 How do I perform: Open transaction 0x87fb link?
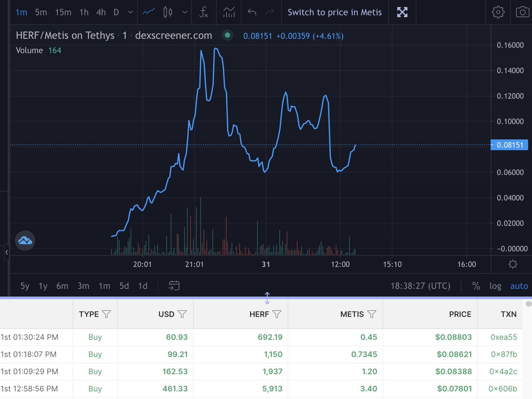(503, 354)
